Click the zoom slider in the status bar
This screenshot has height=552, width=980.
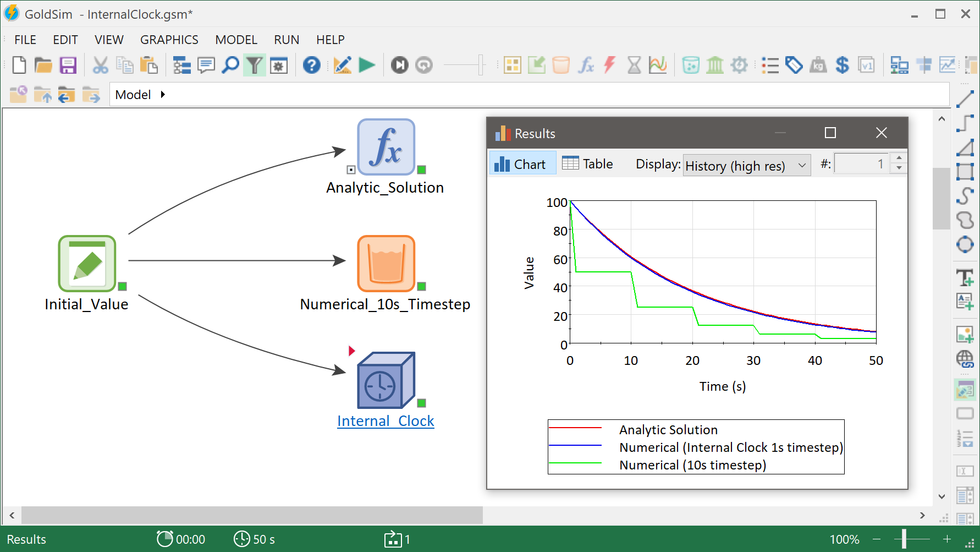(x=904, y=539)
